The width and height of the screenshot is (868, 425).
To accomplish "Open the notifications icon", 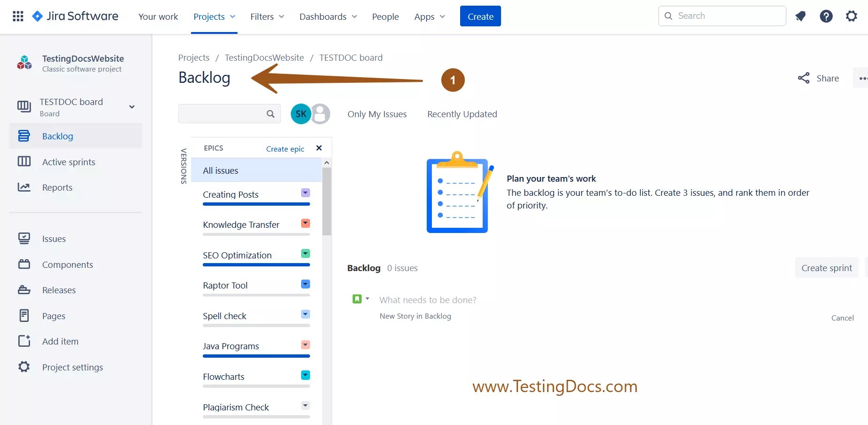I will pos(800,16).
